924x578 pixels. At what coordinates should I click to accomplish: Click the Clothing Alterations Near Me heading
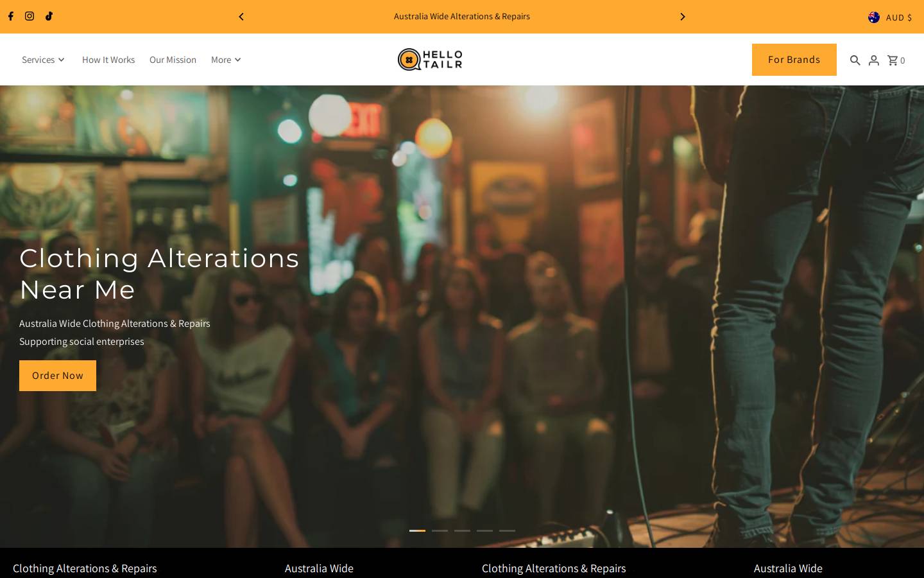(159, 274)
